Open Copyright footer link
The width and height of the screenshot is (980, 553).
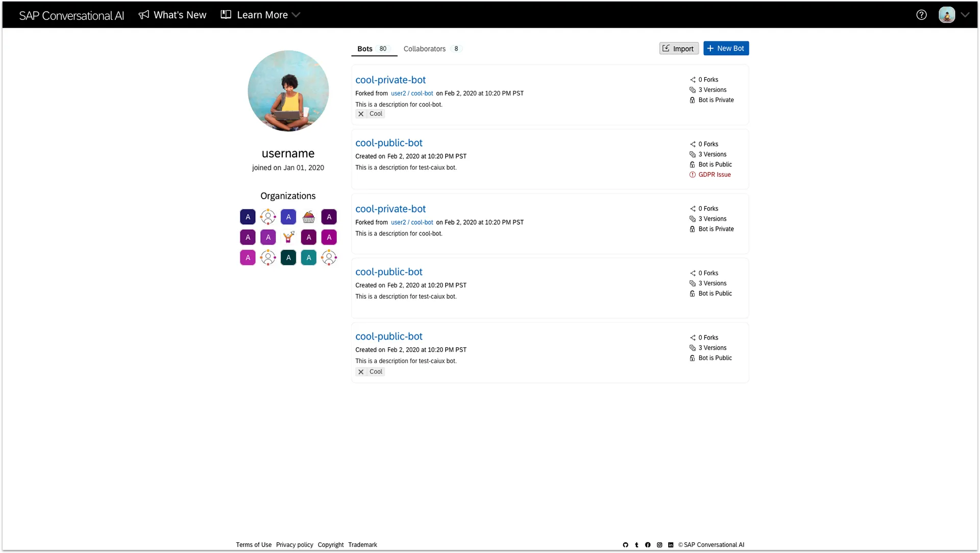click(331, 545)
